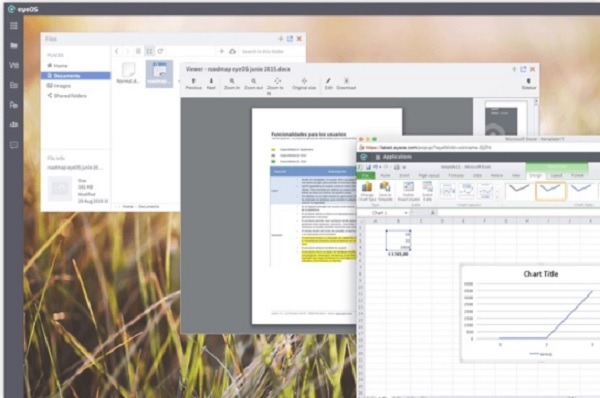Viewport: 600px width, 398px height.
Task: Select Images in Files places
Action: [x=76, y=85]
